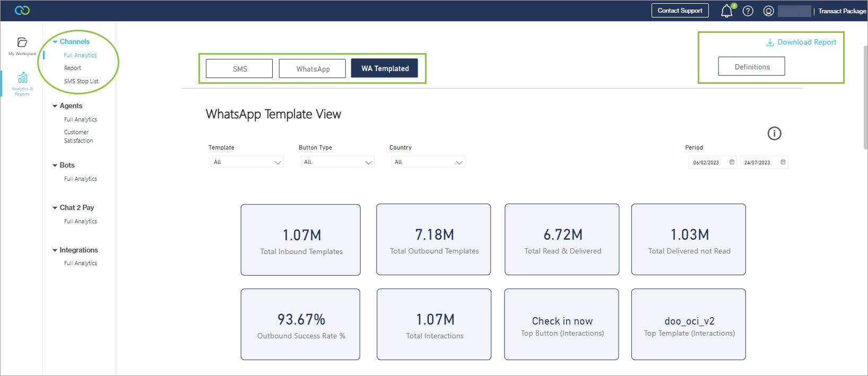868x376 pixels.
Task: Click the info icon above Period
Action: [774, 134]
